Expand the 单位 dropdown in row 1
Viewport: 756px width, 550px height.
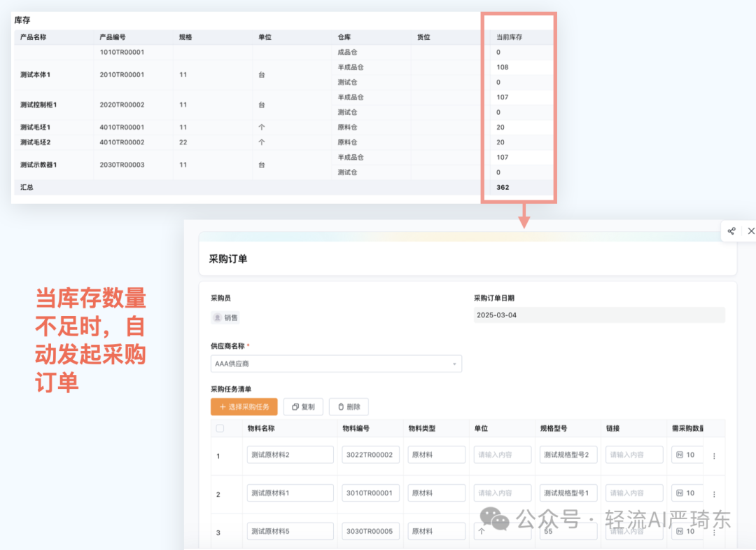[502, 455]
